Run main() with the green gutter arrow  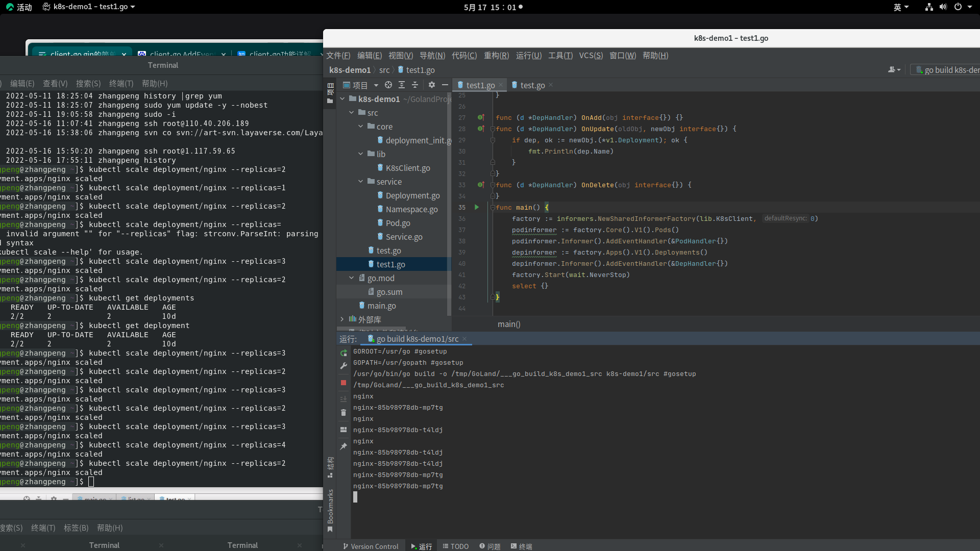tap(477, 207)
